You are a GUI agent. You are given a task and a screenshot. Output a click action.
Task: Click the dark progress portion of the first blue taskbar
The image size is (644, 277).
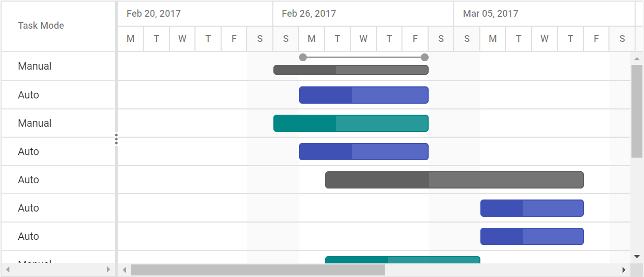325,95
